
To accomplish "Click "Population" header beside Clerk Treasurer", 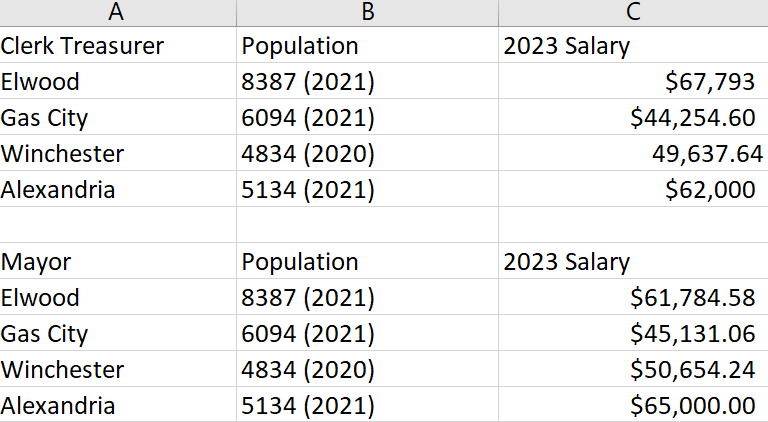I will (300, 46).
